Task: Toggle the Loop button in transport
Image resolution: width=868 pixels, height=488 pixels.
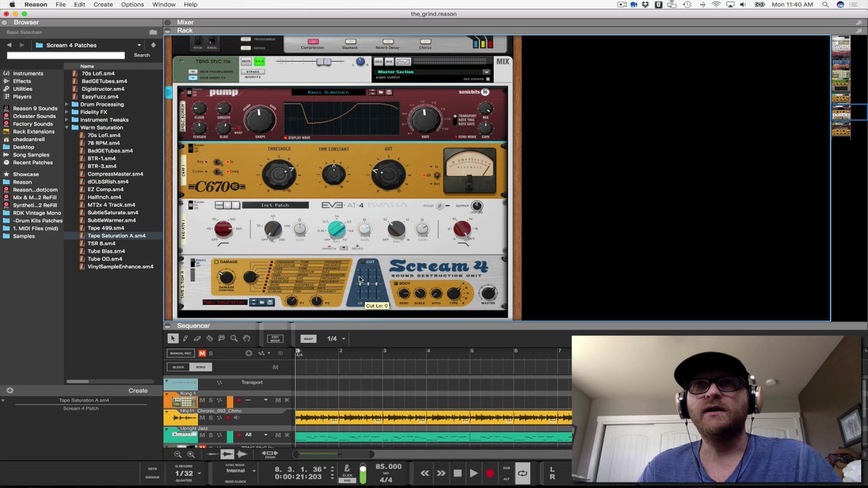Action: coord(522,474)
